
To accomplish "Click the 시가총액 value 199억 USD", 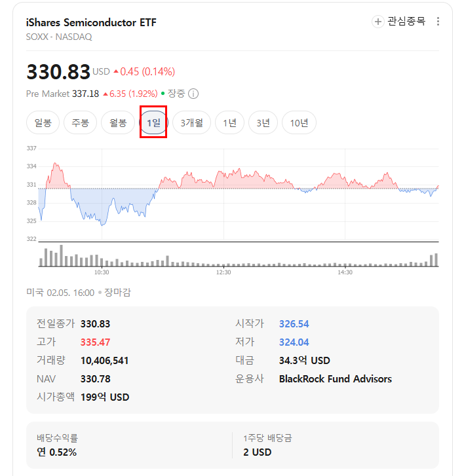I will pos(105,397).
